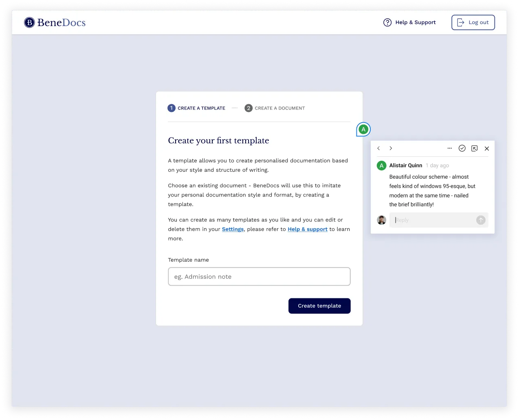Select step 2 Create a Document
519x420 pixels.
coord(275,108)
